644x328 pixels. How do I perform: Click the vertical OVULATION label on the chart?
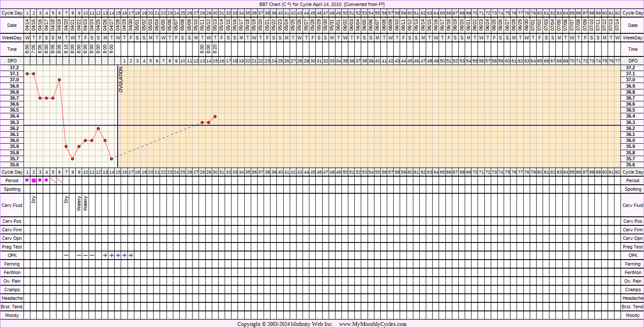coord(121,80)
